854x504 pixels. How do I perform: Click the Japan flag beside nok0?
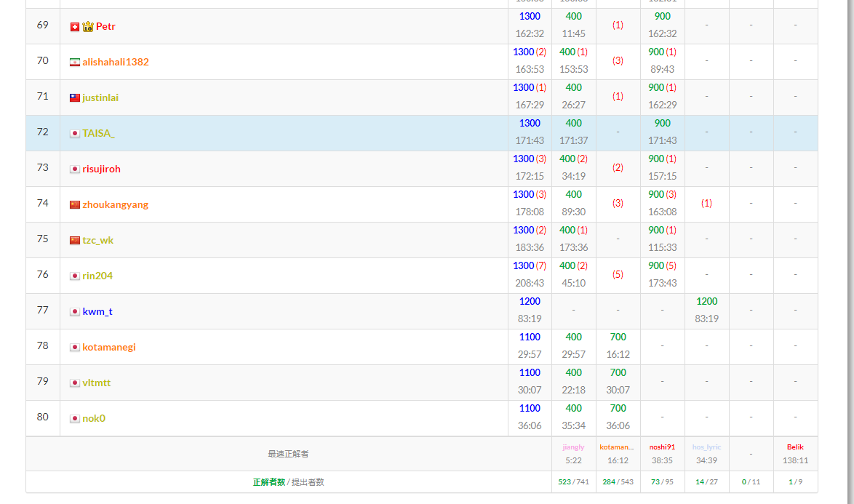[x=75, y=419]
